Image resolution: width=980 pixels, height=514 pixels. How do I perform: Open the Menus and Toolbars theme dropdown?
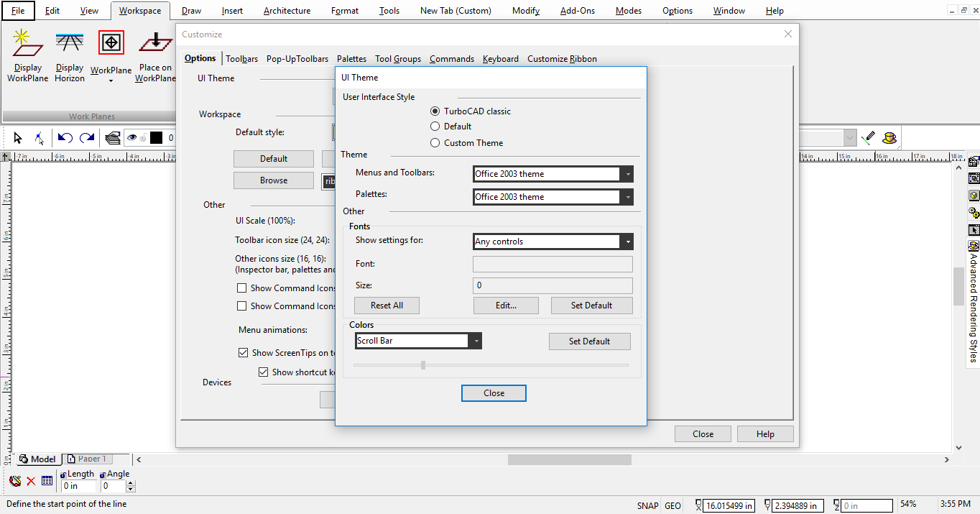pyautogui.click(x=627, y=174)
